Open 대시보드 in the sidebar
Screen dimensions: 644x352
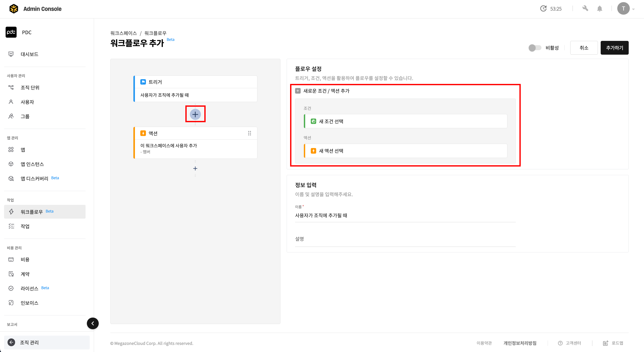coord(30,54)
